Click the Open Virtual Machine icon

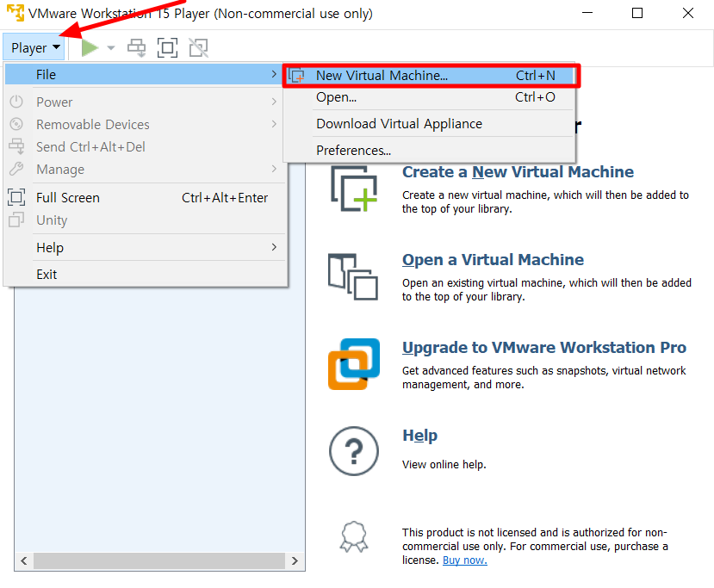(x=353, y=276)
